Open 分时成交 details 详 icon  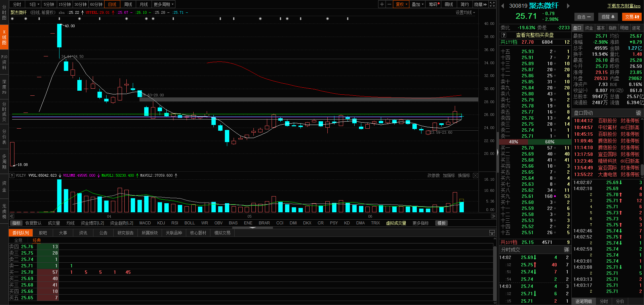pos(566,250)
